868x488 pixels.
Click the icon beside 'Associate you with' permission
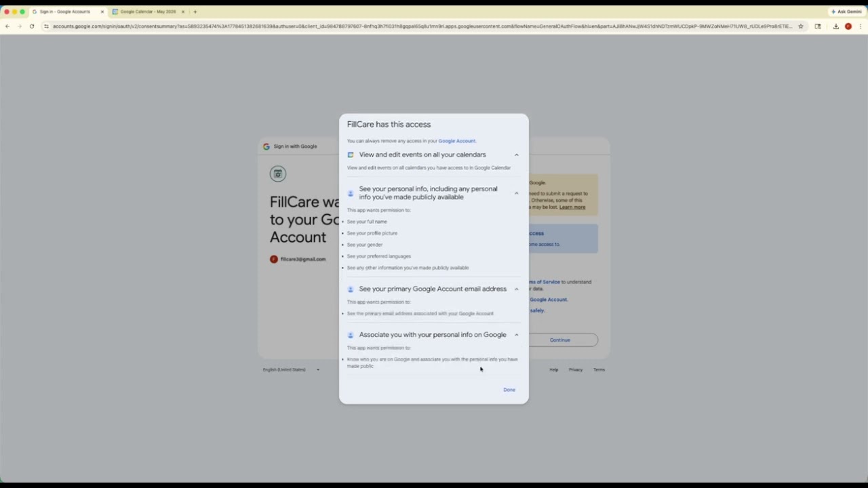tap(351, 335)
